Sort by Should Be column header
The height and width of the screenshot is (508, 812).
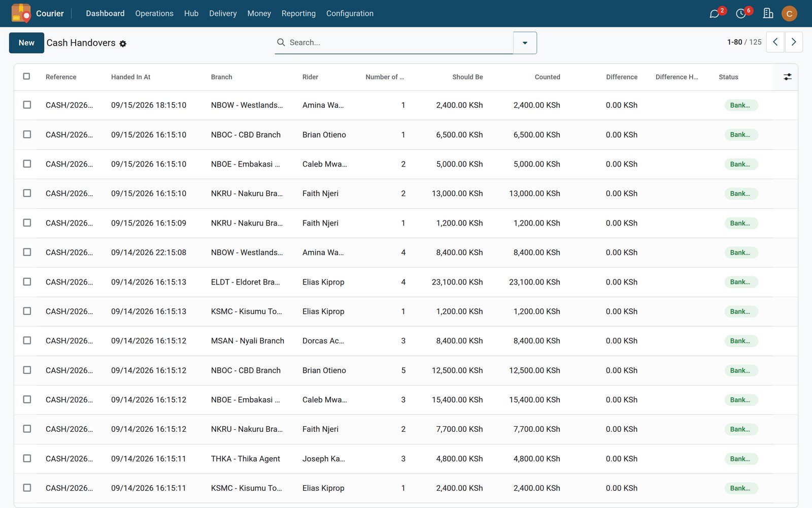[x=467, y=77]
